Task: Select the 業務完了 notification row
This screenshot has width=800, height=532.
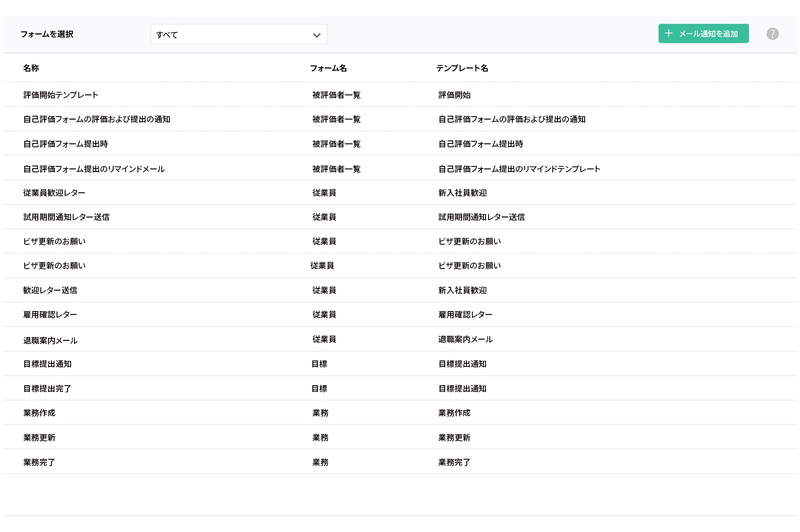Action: pyautogui.click(x=40, y=462)
